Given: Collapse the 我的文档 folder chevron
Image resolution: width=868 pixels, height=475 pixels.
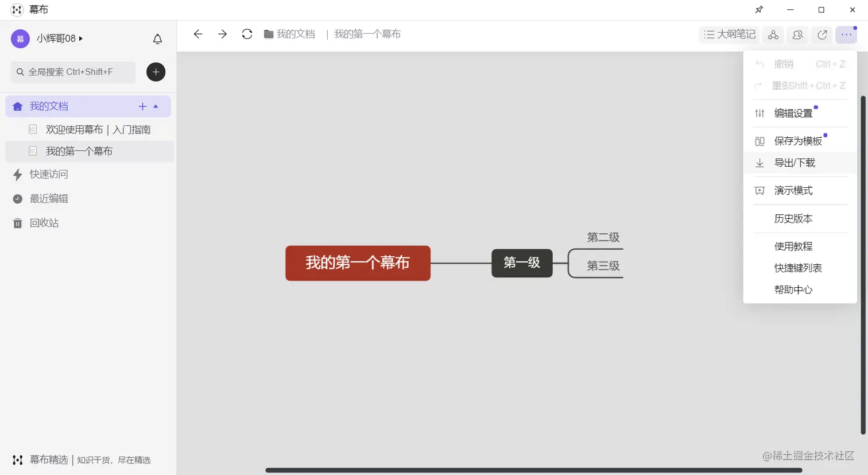Looking at the screenshot, I should 156,106.
